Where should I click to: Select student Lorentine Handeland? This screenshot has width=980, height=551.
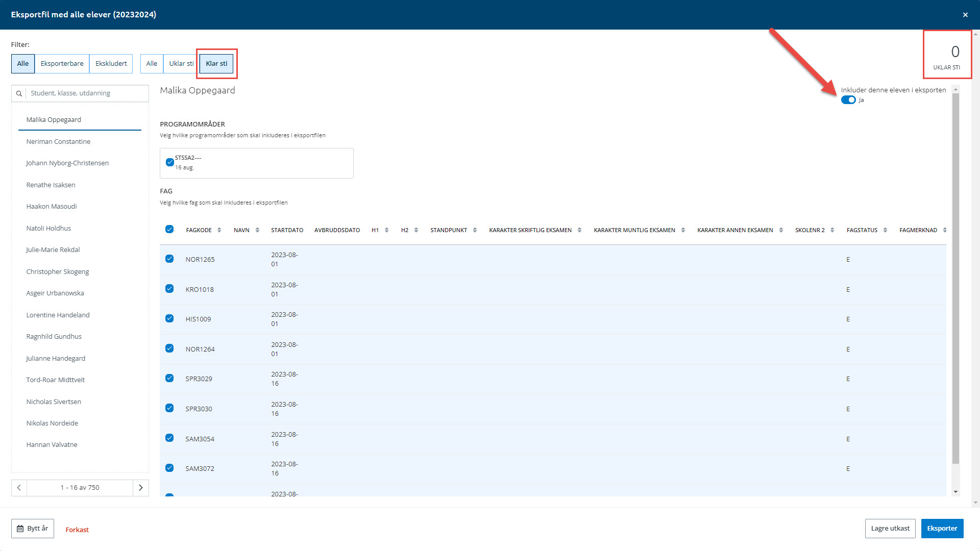click(80, 315)
